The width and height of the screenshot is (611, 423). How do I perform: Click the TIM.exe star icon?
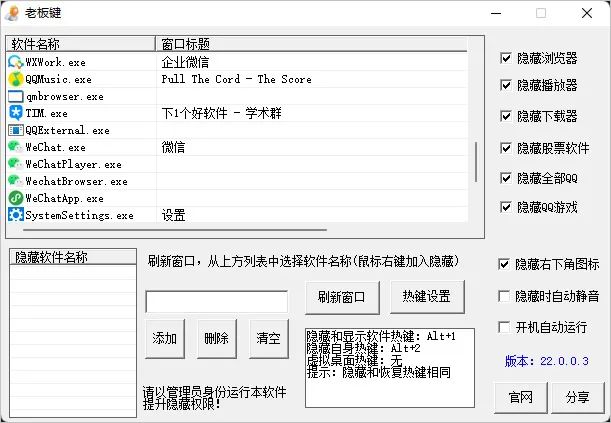click(16, 113)
